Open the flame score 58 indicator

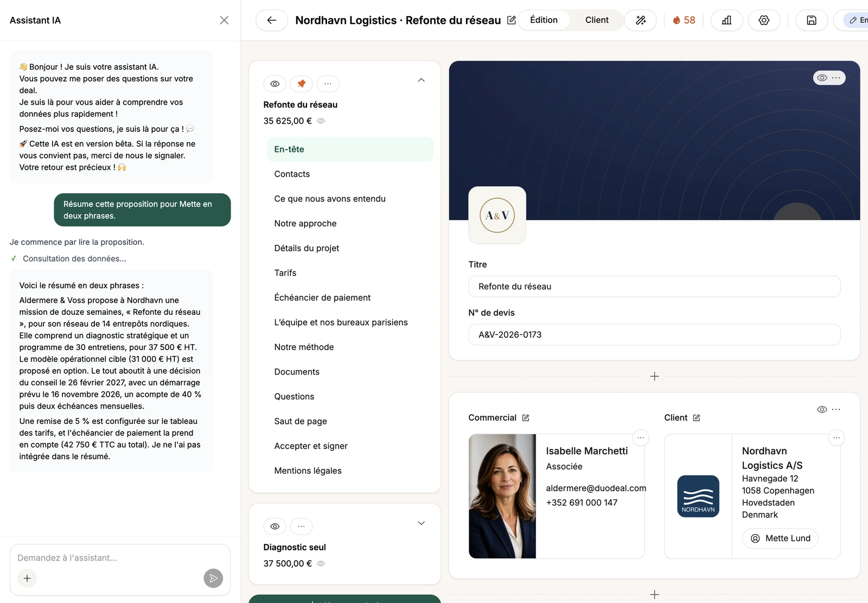point(684,20)
